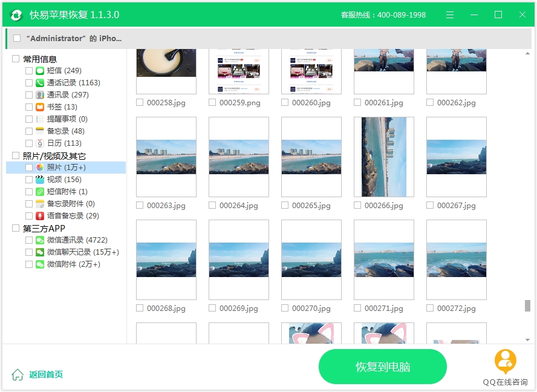Select the Administrator 的 iPhone checkbox
The height and width of the screenshot is (392, 537).
17,38
